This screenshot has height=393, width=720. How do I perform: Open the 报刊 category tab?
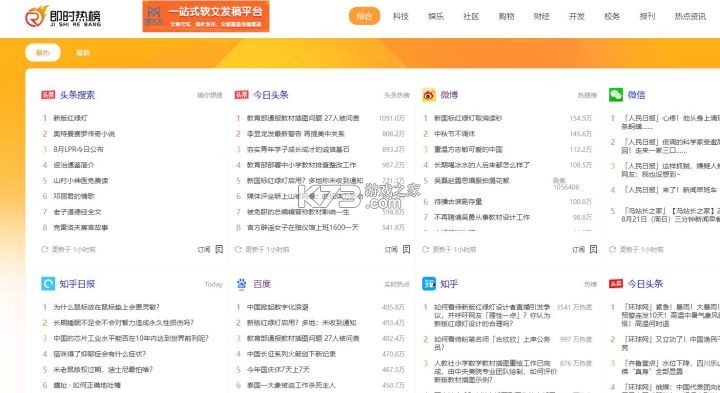tap(647, 17)
